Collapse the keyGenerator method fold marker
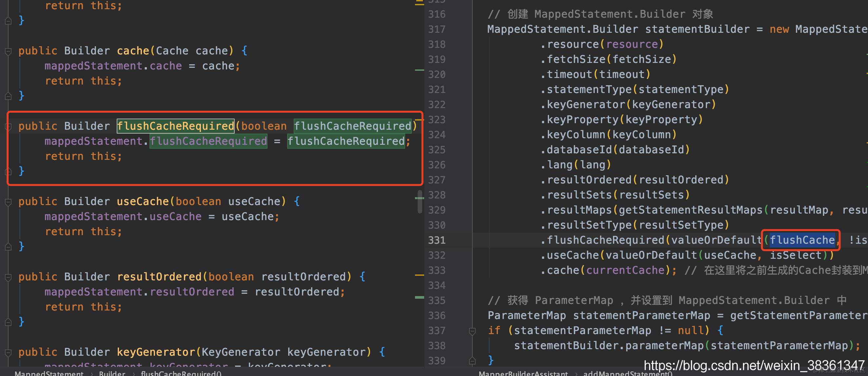 coord(8,353)
